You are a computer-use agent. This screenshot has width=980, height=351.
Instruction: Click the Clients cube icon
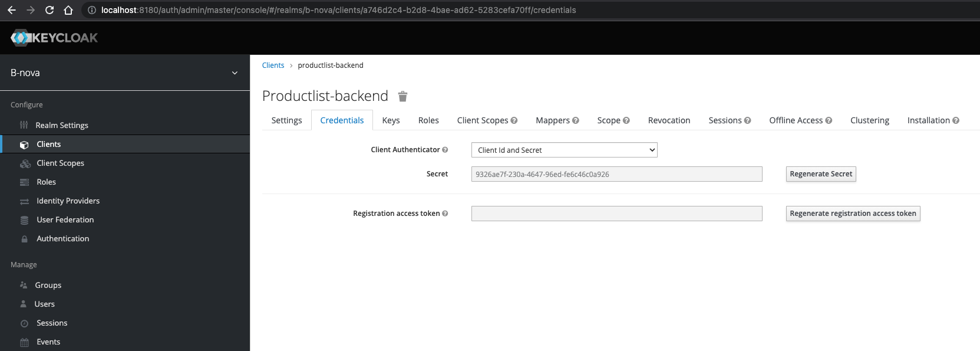pyautogui.click(x=24, y=145)
